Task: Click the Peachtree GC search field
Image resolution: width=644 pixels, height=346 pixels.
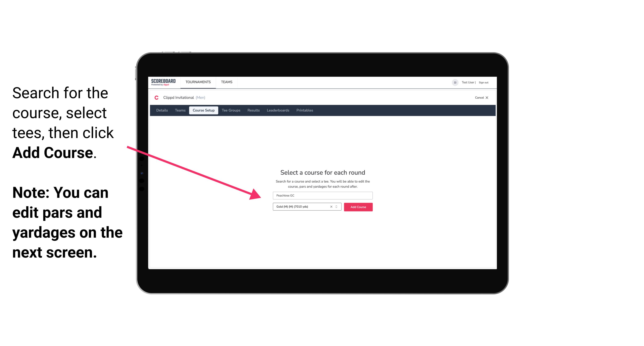Action: [x=322, y=195]
